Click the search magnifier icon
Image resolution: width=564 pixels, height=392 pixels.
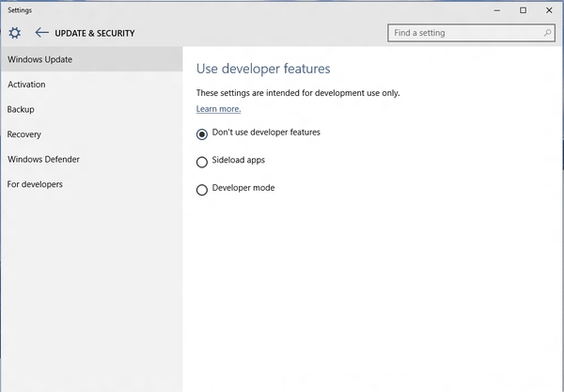548,33
